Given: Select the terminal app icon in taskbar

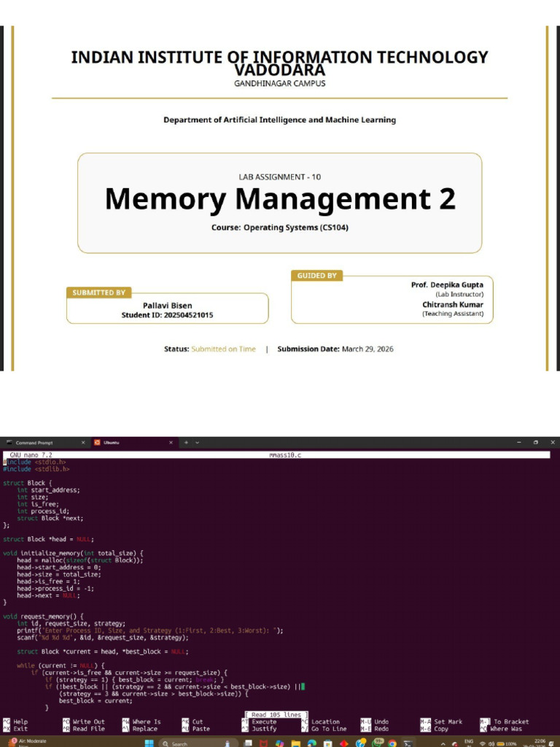Looking at the screenshot, I should click(x=408, y=743).
